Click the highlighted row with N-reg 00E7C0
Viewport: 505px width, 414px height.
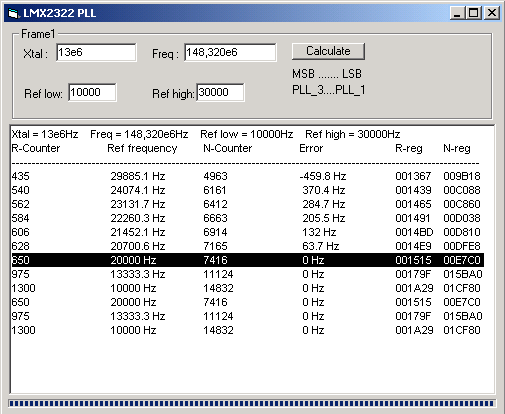pos(247,260)
